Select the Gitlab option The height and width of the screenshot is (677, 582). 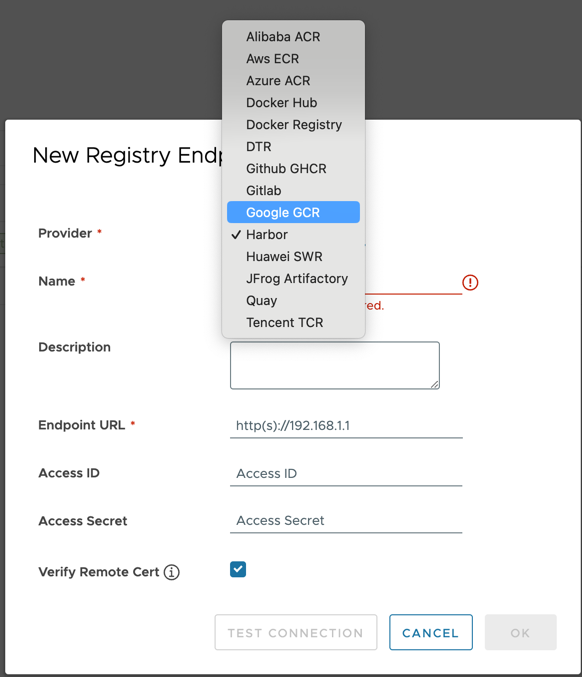pyautogui.click(x=293, y=190)
